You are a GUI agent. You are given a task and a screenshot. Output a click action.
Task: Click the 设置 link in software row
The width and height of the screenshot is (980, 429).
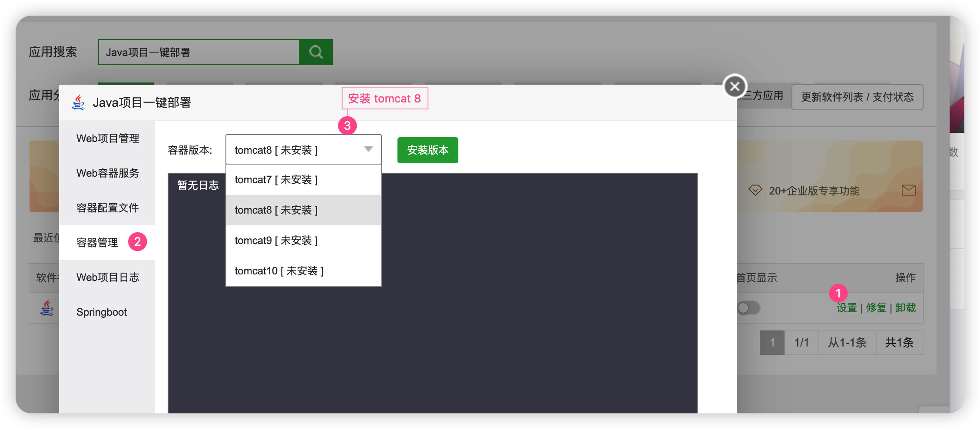[x=847, y=308]
